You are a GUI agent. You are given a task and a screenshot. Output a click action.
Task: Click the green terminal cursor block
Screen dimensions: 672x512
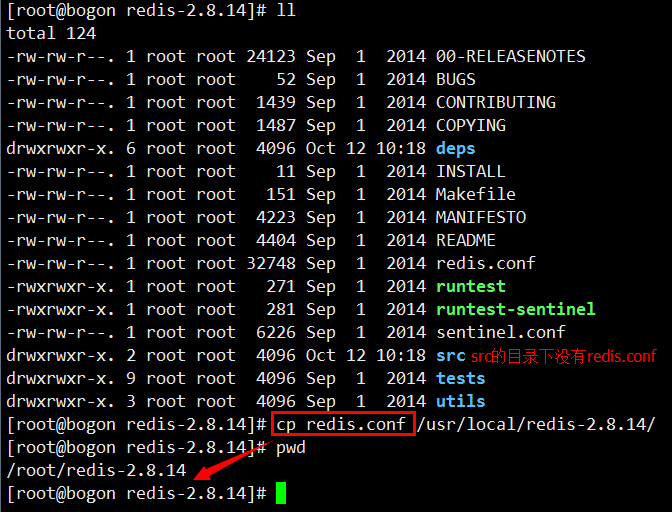point(281,493)
